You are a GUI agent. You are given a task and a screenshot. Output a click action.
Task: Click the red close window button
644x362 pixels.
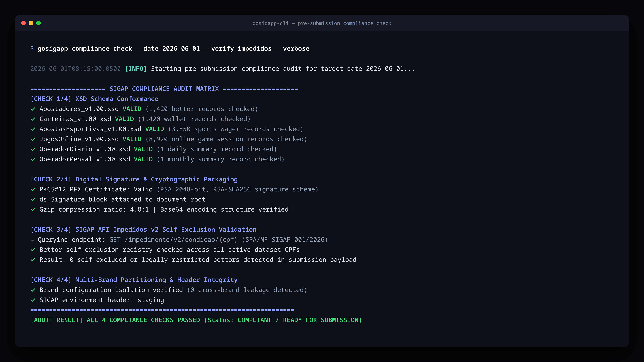[x=24, y=23]
